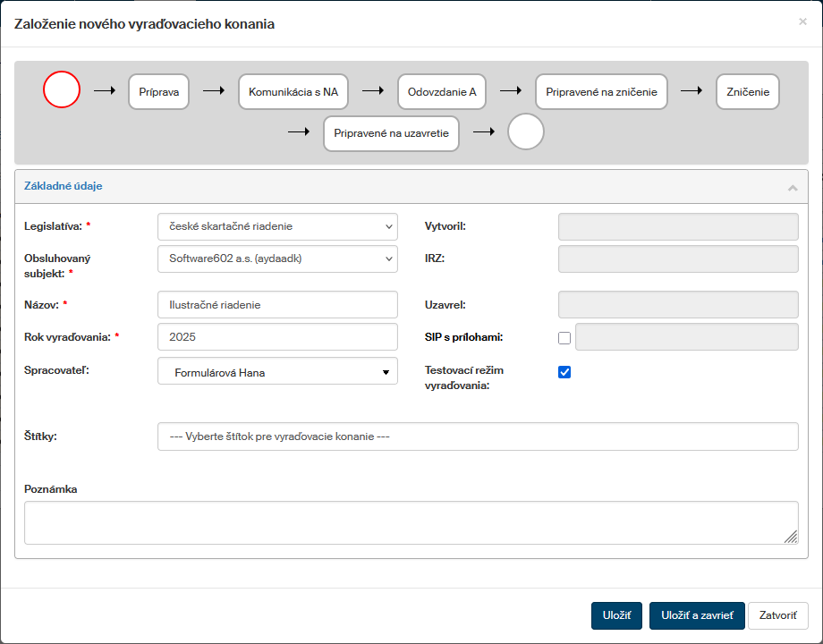Open the Štítky tag selection field
Screen dimensions: 823x644
click(477, 436)
